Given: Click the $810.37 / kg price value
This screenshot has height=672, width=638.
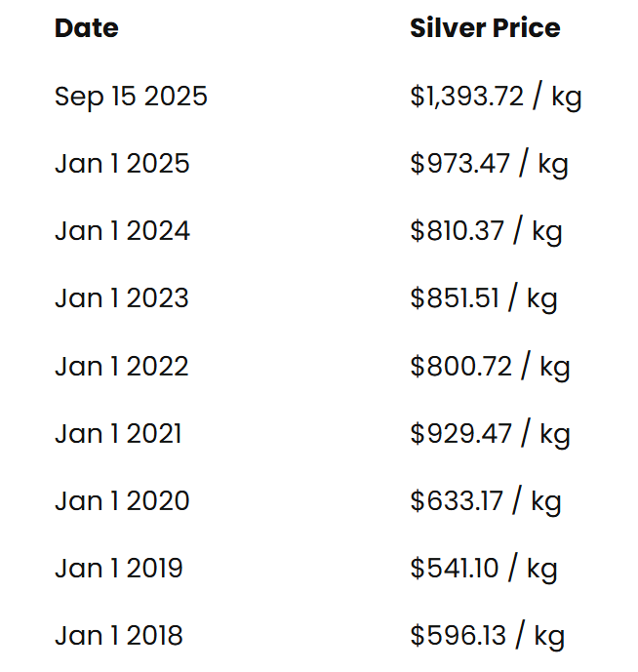Looking at the screenshot, I should [486, 231].
